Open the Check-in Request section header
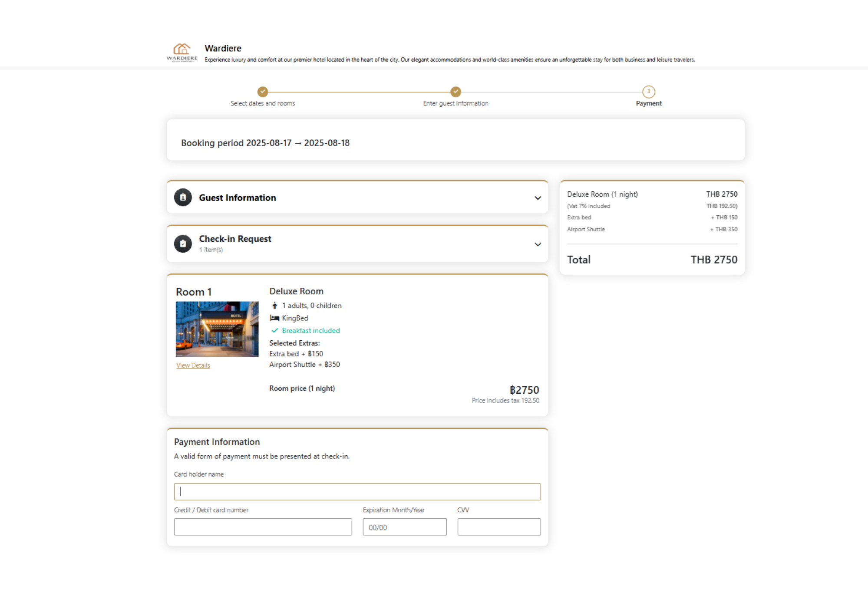Viewport: 868px width, 599px height. click(235, 239)
